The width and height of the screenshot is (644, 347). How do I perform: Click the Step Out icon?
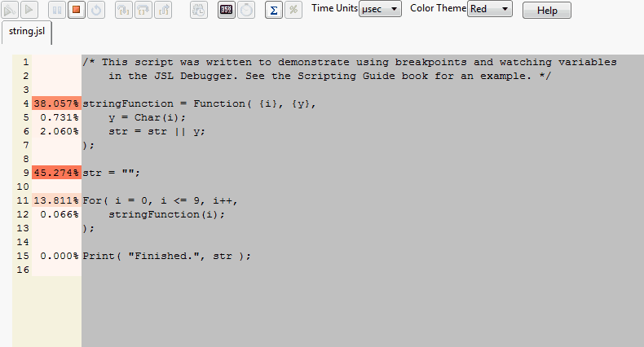[162, 10]
